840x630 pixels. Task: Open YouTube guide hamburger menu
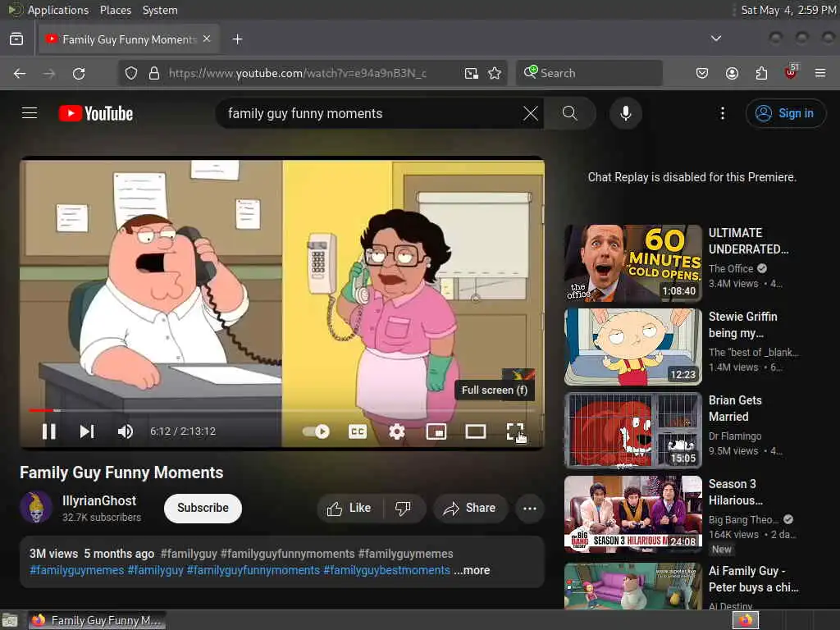(30, 113)
